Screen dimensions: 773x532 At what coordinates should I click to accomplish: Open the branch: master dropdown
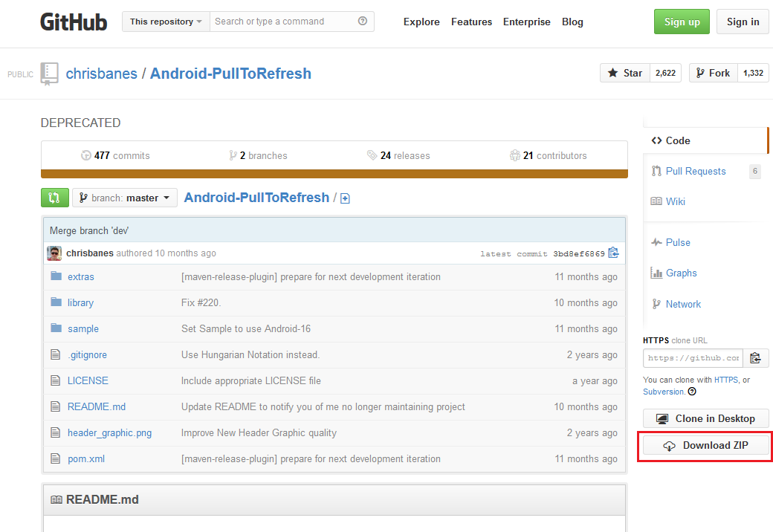click(125, 198)
